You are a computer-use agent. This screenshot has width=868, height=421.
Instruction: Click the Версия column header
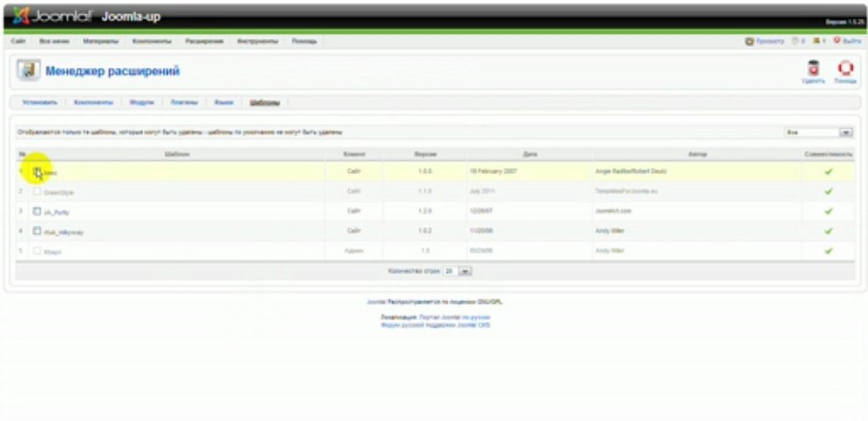pos(426,154)
